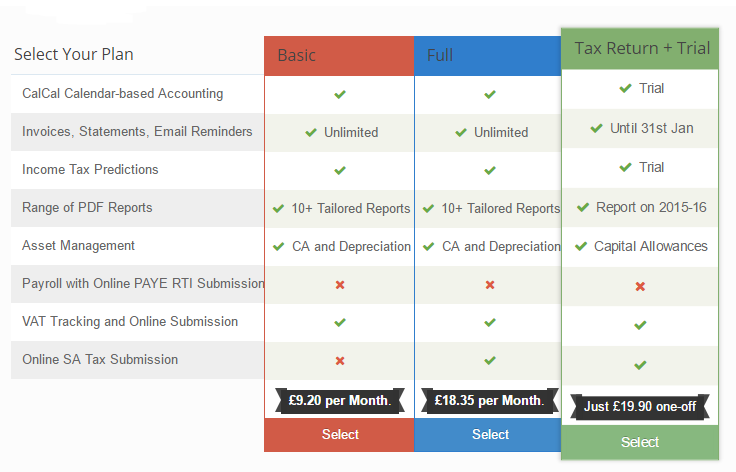This screenshot has width=736, height=472.
Task: Click the red cross in Tax Return Payroll row
Action: coord(640,287)
